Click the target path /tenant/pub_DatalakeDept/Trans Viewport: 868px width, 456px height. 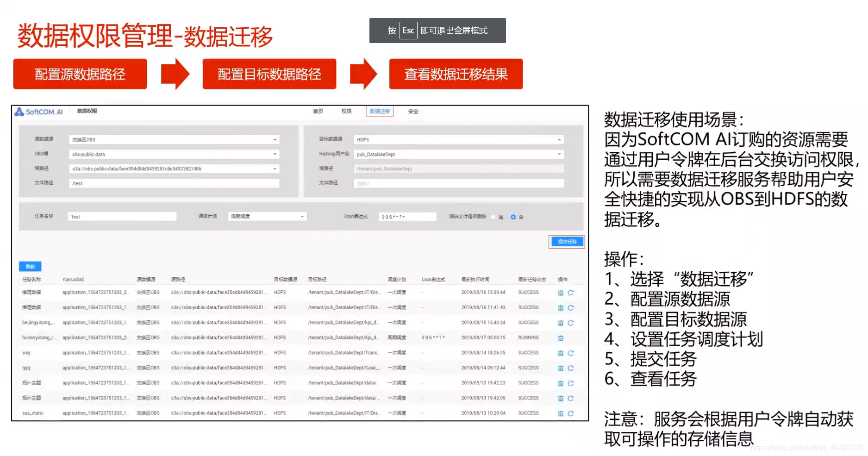click(x=344, y=353)
